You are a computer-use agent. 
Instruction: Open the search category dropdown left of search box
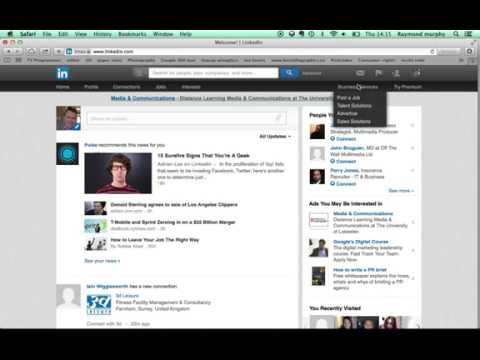[139, 73]
